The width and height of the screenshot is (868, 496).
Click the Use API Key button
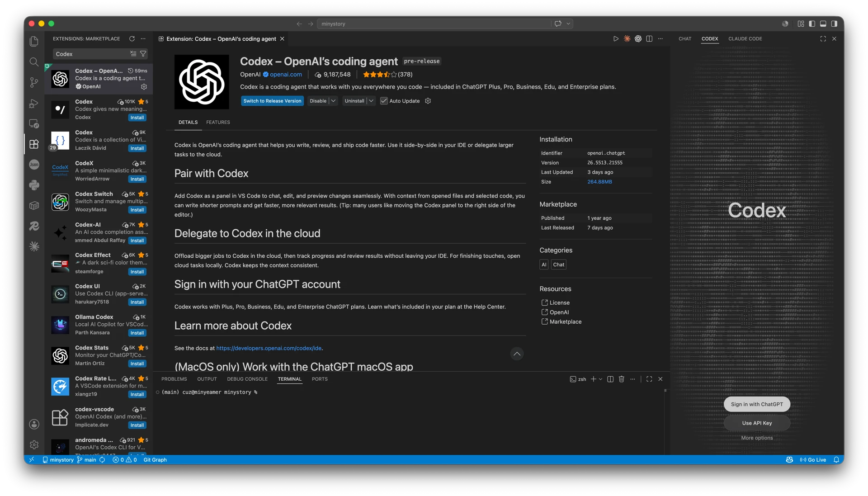[757, 423]
